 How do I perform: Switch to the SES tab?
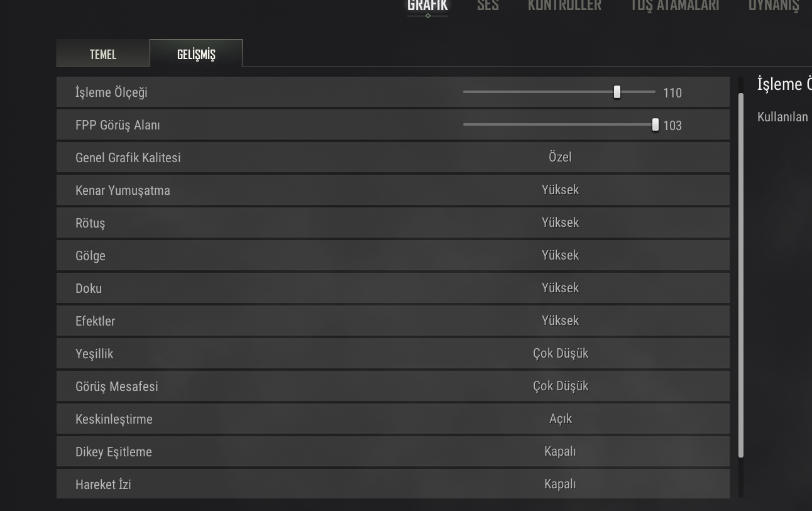coord(488,6)
